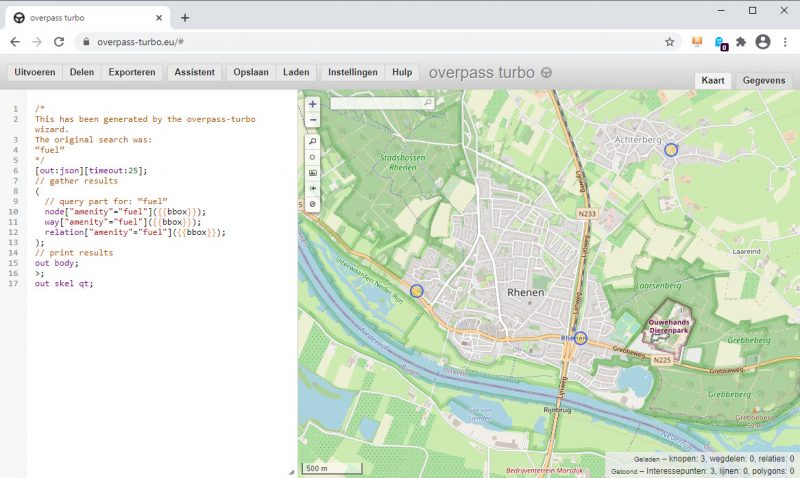800x478 pixels.
Task: Click the Rhenen town label on map
Action: 526,292
